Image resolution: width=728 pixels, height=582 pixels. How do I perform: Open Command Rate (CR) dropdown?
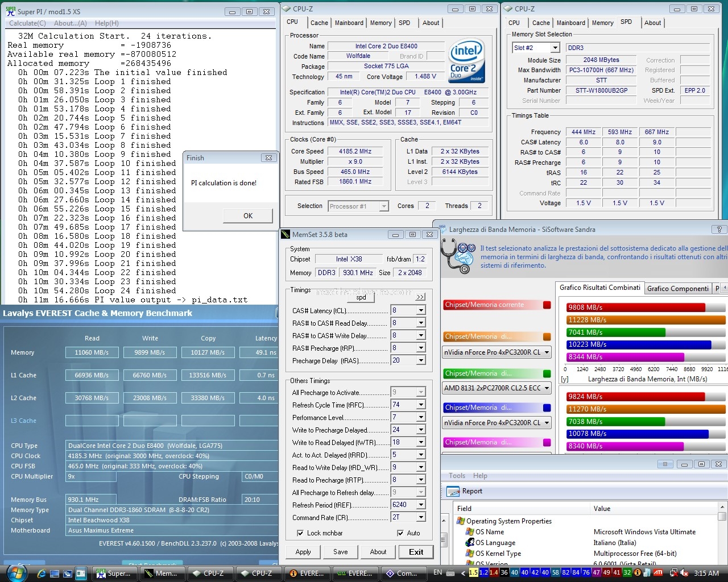(421, 517)
